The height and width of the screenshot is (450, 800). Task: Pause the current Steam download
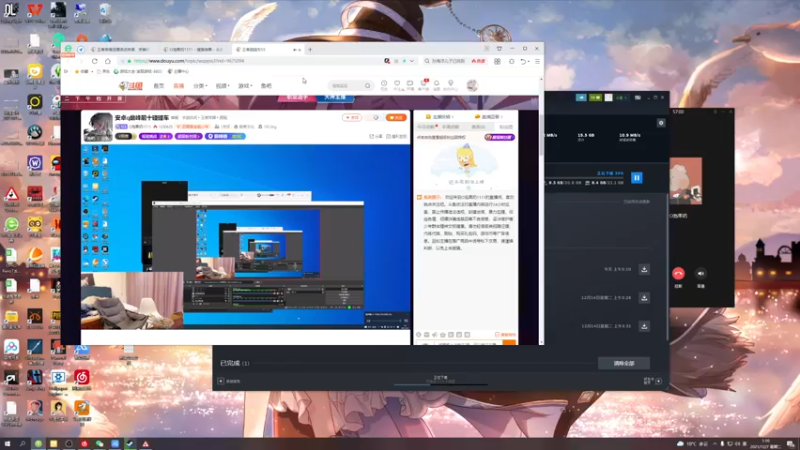click(x=637, y=178)
